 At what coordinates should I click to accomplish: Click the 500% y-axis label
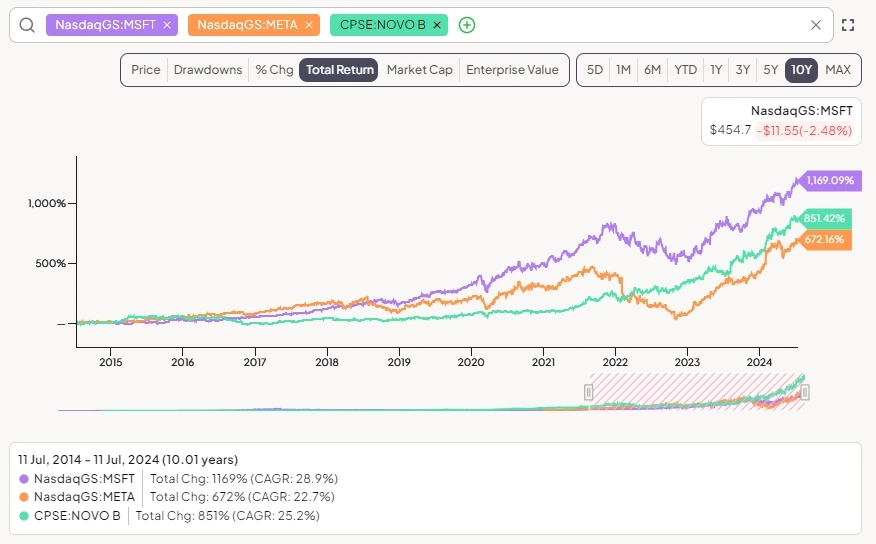(x=50, y=263)
